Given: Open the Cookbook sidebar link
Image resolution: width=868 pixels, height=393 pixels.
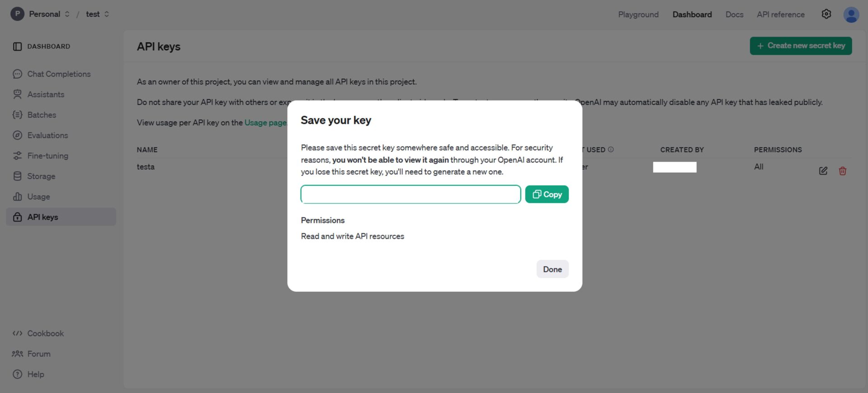Looking at the screenshot, I should point(45,333).
